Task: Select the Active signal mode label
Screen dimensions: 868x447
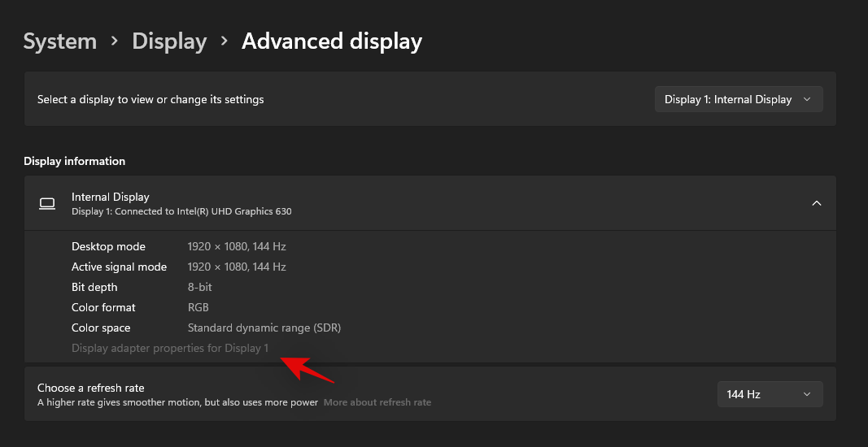Action: 119,267
